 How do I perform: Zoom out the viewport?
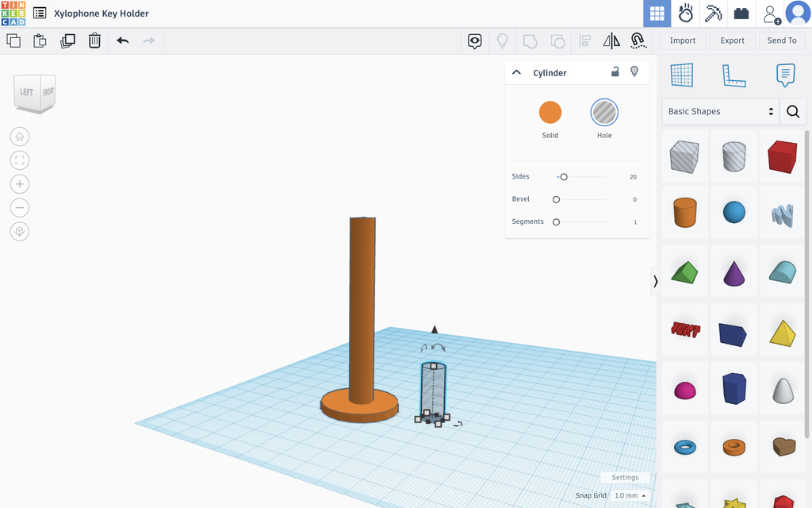pos(20,208)
